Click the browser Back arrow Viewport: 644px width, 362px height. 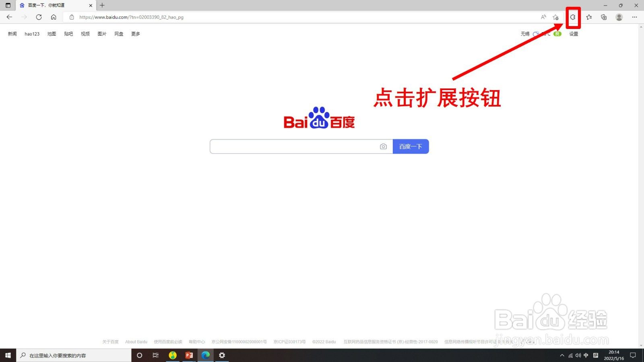coord(9,17)
